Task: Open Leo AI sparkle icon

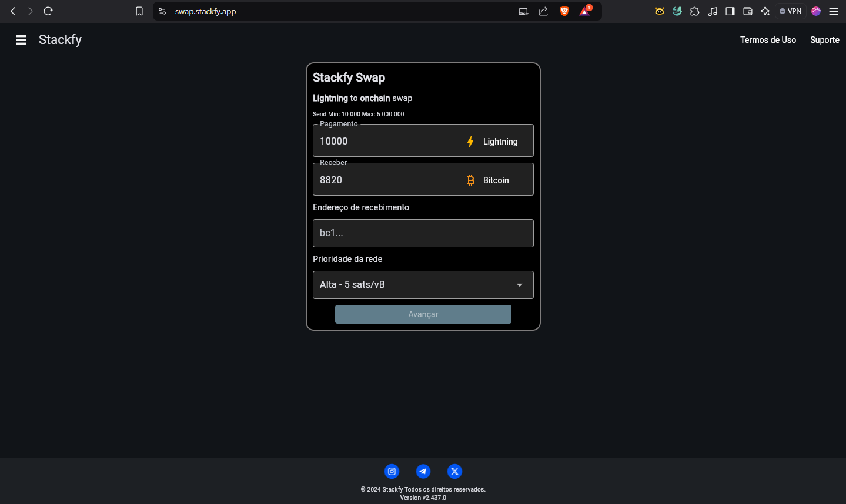Action: (765, 11)
